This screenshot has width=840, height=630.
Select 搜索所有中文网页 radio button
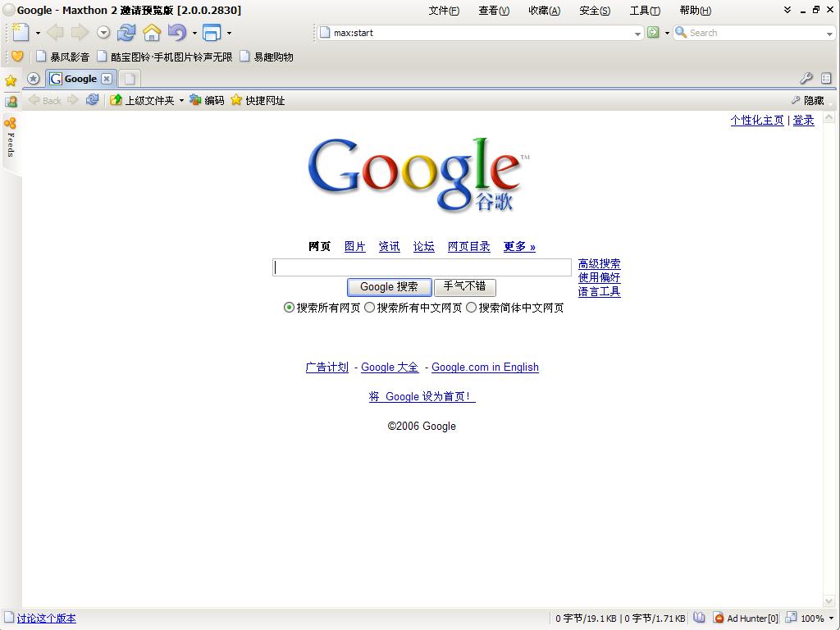tap(369, 308)
